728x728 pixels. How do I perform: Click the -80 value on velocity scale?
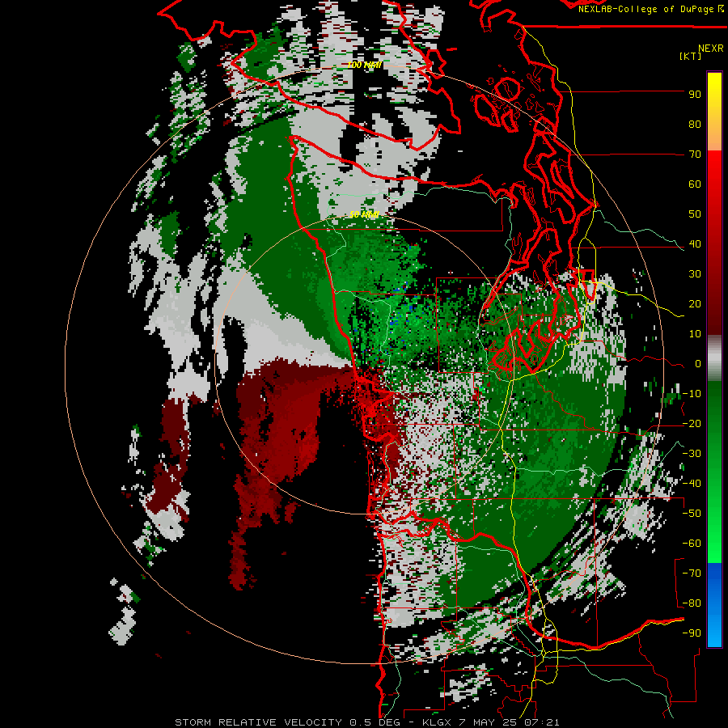tap(692, 603)
